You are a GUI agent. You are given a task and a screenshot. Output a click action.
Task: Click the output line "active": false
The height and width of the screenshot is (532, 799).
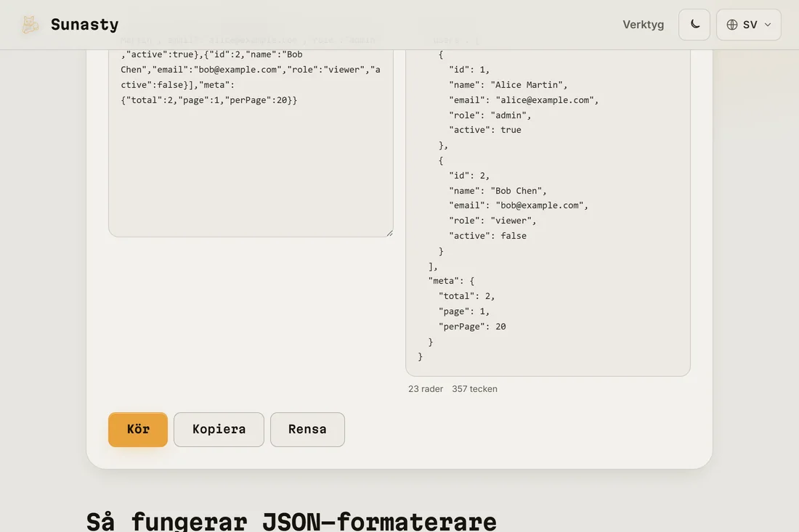coord(487,236)
